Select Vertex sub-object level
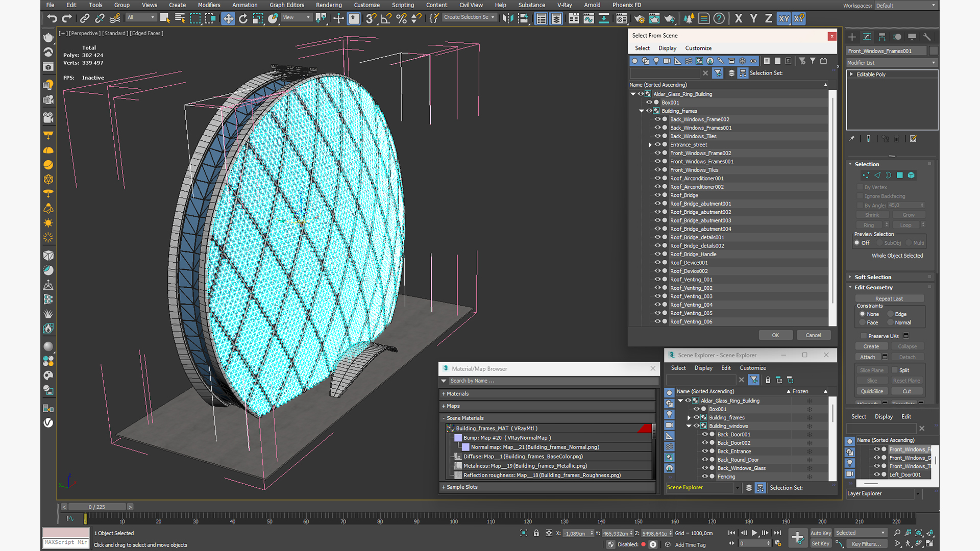The image size is (980, 551). (866, 175)
